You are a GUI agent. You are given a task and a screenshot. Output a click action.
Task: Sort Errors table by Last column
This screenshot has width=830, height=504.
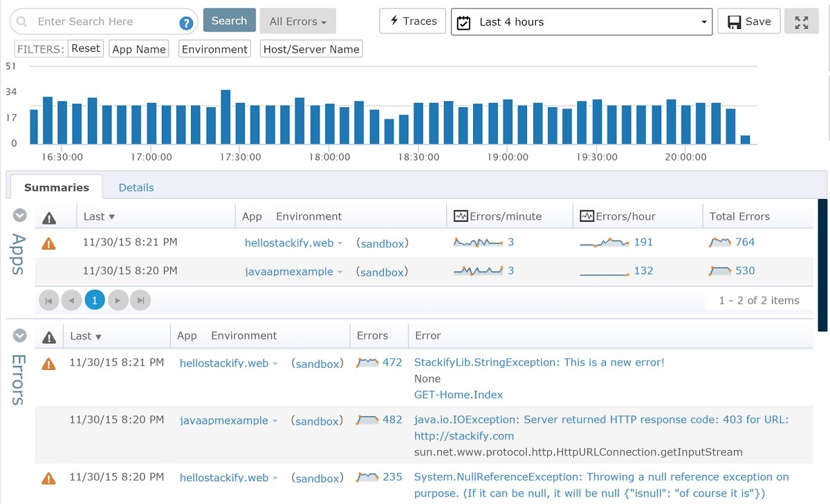tap(86, 336)
